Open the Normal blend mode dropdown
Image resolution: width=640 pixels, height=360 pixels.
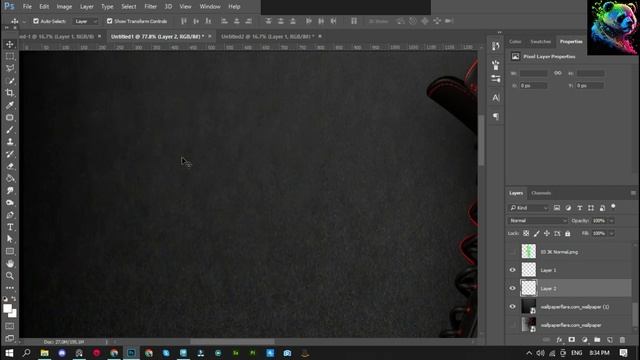tap(538, 220)
